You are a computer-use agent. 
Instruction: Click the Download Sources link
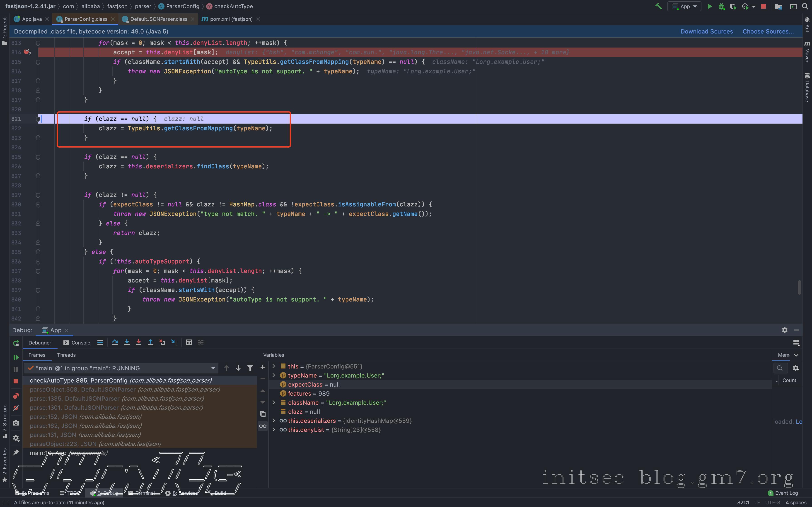(706, 31)
